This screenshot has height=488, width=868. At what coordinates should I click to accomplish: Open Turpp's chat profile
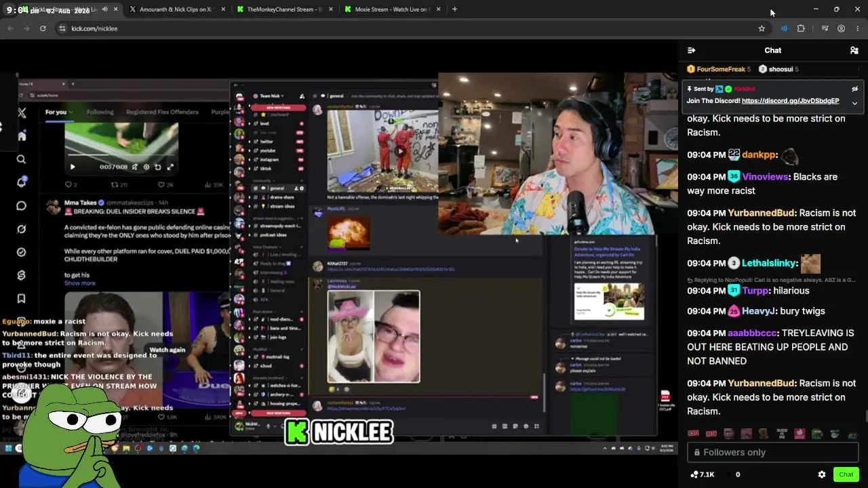[x=755, y=291]
